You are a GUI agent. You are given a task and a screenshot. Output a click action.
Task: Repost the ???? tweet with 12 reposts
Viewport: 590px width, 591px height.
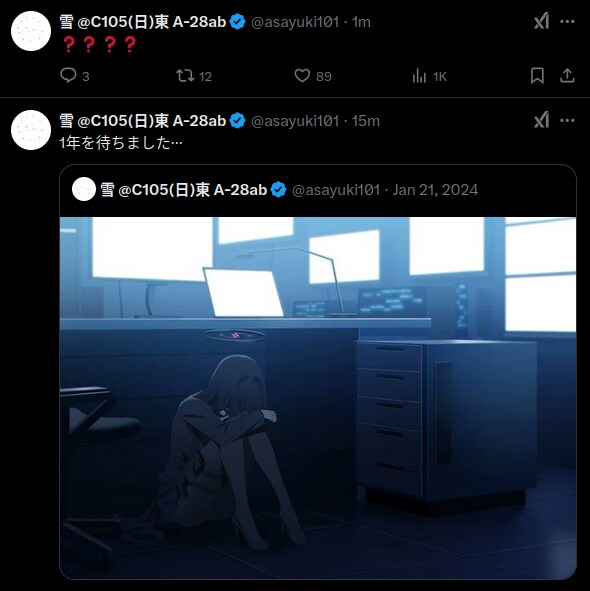(194, 76)
